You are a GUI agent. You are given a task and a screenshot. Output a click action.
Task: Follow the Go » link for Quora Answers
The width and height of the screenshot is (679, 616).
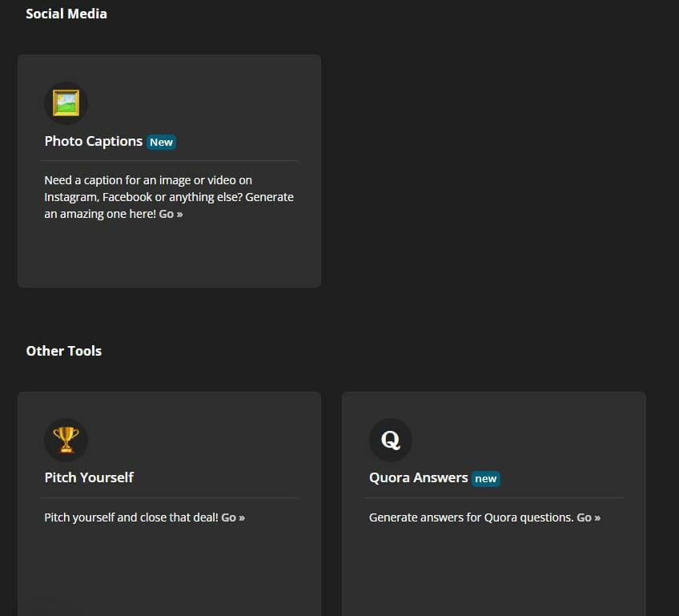589,517
